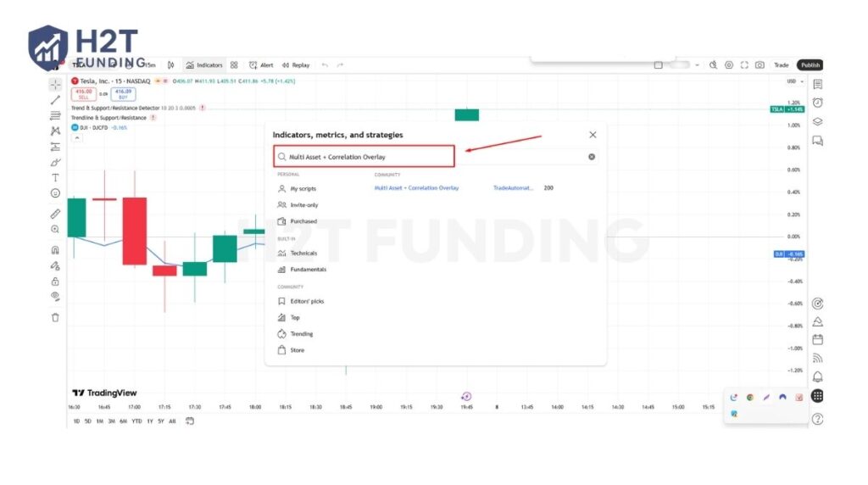868x485 pixels.
Task: Clear the indicator search text
Action: click(x=592, y=157)
